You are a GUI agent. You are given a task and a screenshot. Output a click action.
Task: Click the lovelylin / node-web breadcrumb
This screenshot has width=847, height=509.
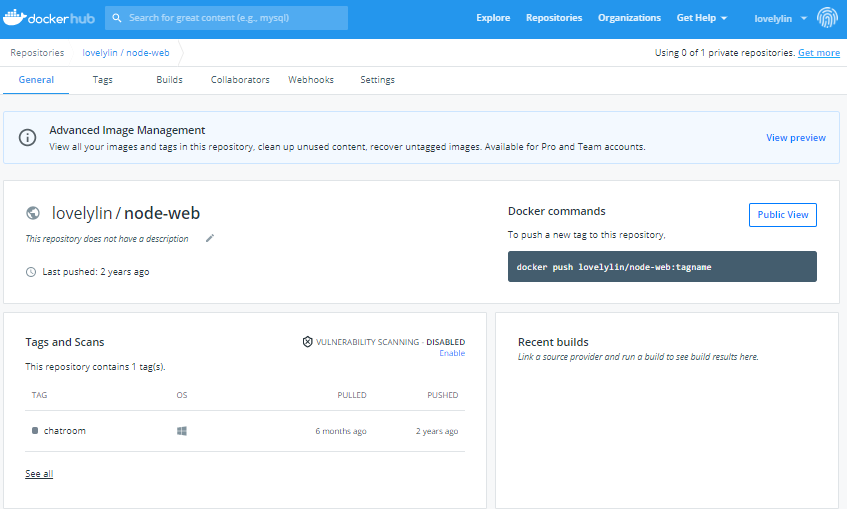click(x=126, y=53)
